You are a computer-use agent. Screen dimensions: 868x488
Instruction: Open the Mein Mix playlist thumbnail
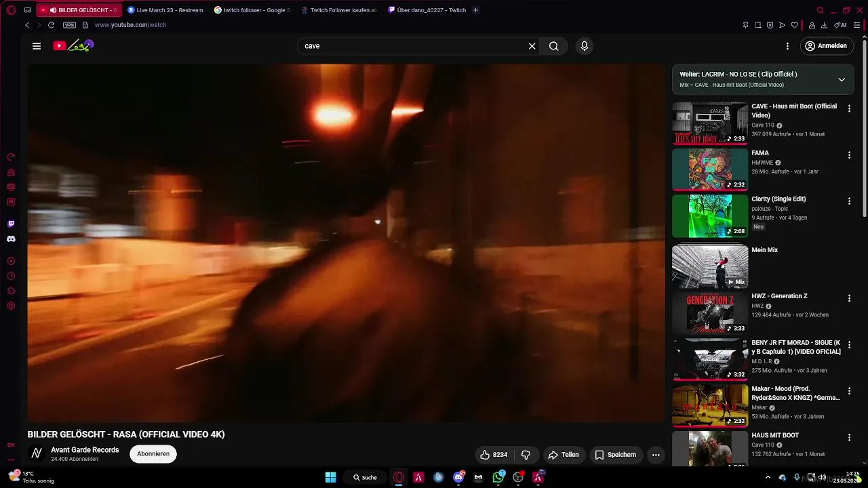tap(710, 266)
